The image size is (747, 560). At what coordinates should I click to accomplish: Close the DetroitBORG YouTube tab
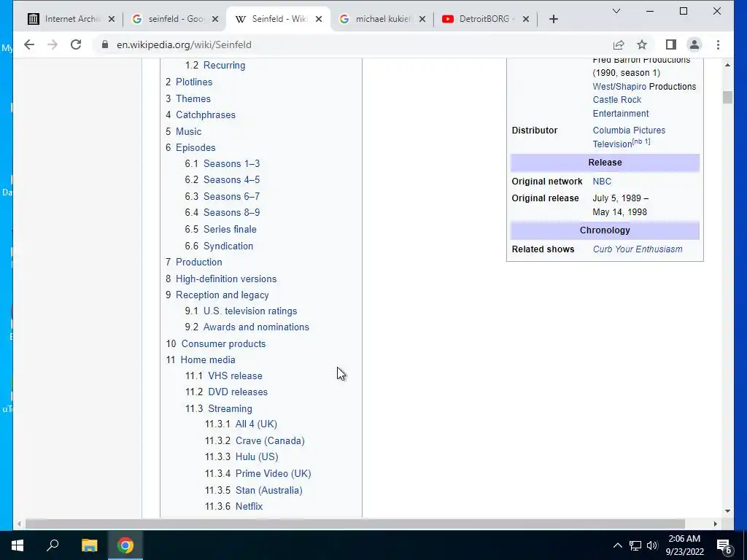tap(526, 19)
